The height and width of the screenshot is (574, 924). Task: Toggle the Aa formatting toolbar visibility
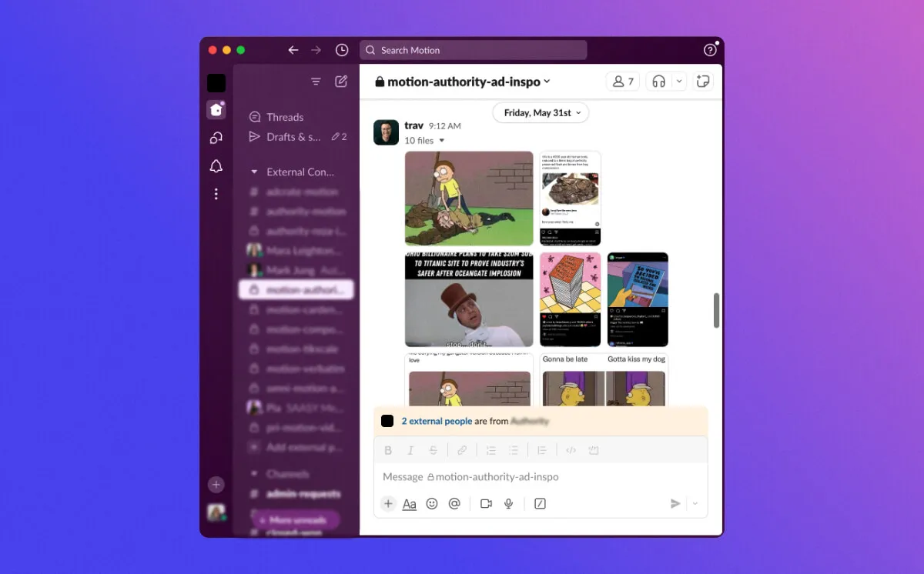[x=410, y=504]
